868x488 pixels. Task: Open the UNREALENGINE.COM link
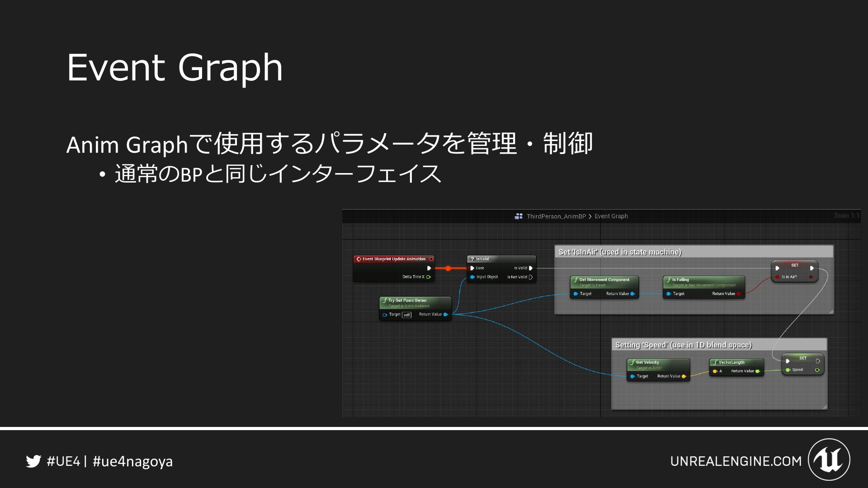[x=736, y=461]
